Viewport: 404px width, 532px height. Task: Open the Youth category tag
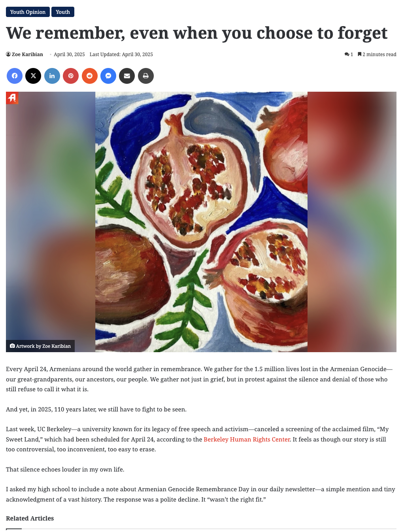tap(63, 12)
